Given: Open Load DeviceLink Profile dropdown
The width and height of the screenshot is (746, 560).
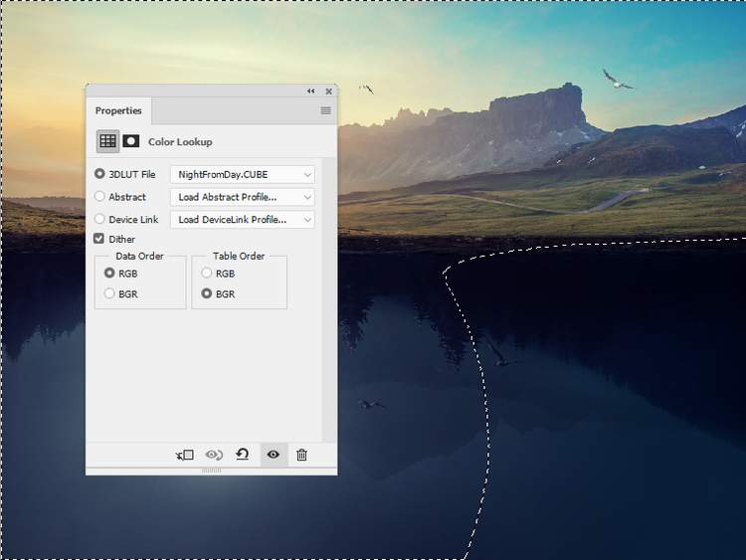Looking at the screenshot, I should pos(243,220).
